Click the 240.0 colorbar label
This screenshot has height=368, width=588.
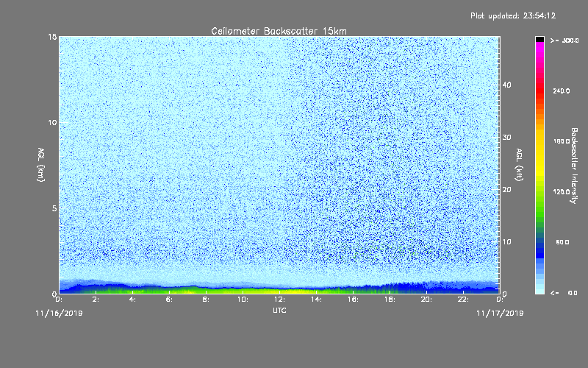click(x=562, y=91)
